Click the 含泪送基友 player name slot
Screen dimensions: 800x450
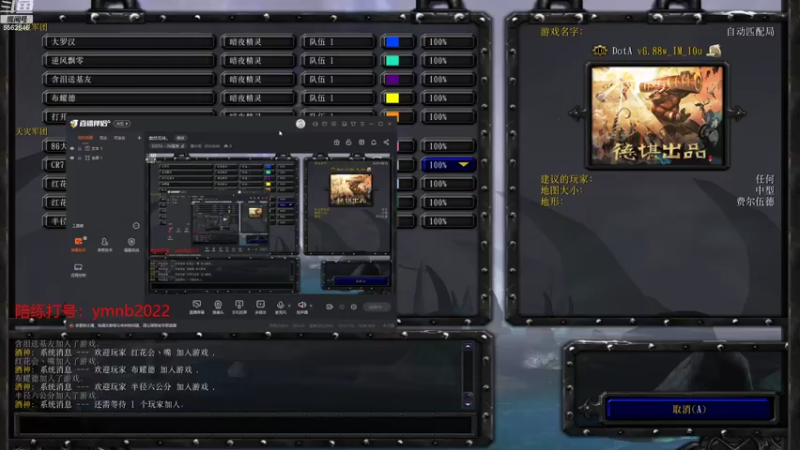coord(129,80)
